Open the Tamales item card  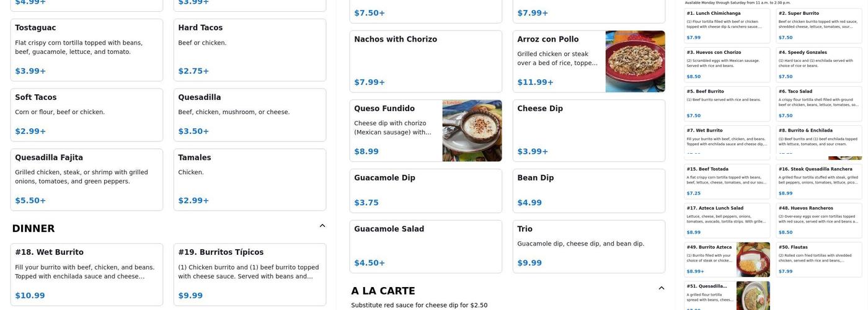[x=250, y=180]
